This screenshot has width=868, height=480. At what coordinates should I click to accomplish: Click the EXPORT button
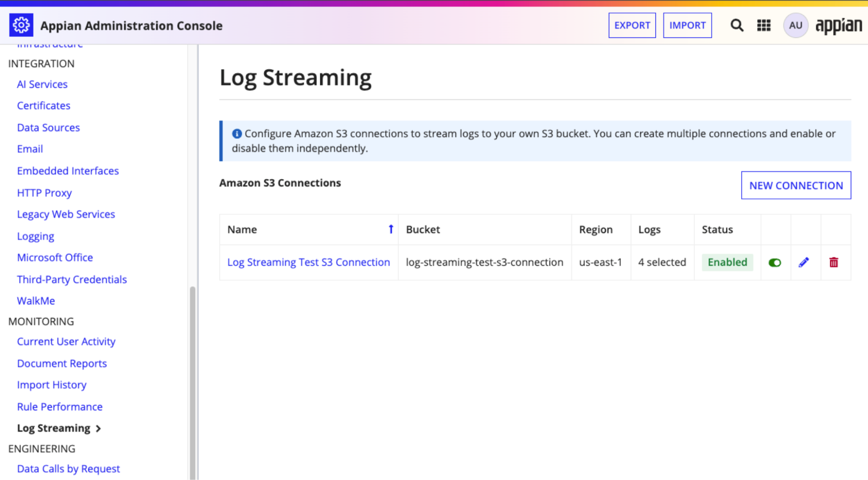632,25
